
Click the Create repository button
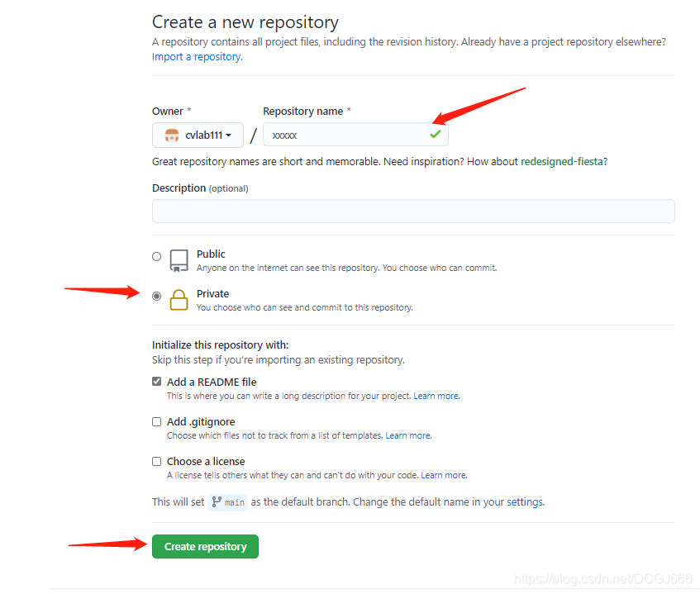pyautogui.click(x=205, y=547)
